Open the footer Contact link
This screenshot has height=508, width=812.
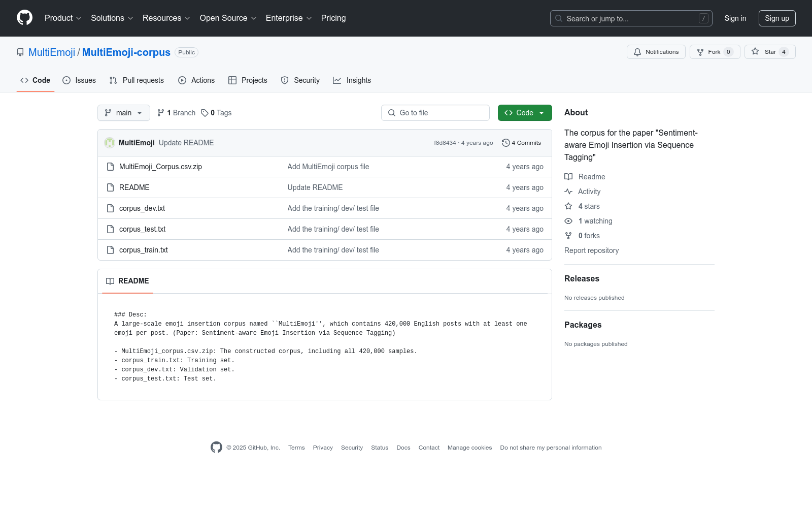pyautogui.click(x=429, y=448)
